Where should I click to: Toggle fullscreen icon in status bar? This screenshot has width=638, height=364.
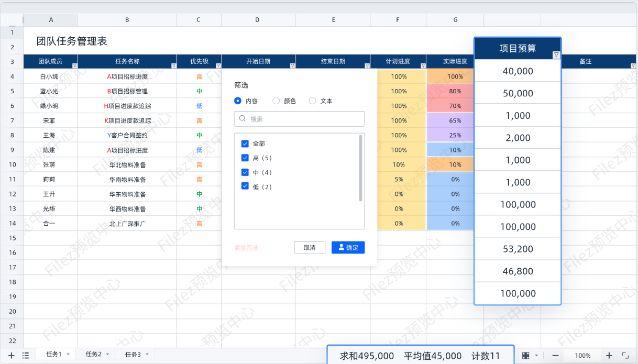(x=625, y=356)
